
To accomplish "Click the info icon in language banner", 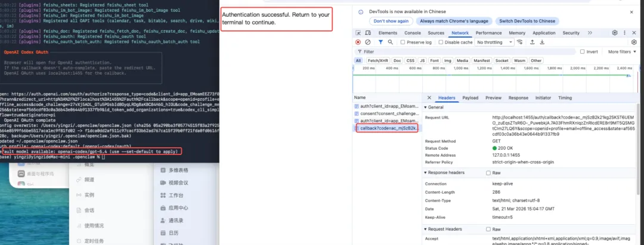I will click(x=361, y=12).
